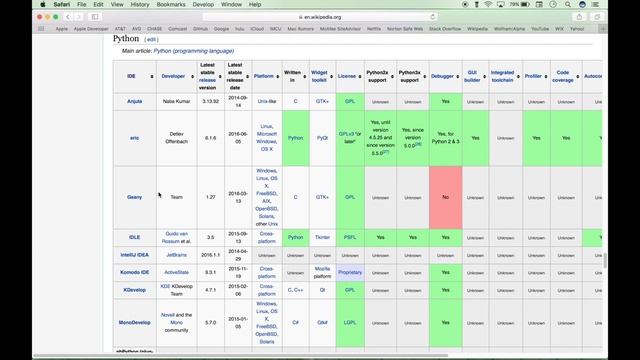Sort by latest stable release date arrows
Image resolution: width=640 pixels, height=360 pixels.
[x=247, y=77]
